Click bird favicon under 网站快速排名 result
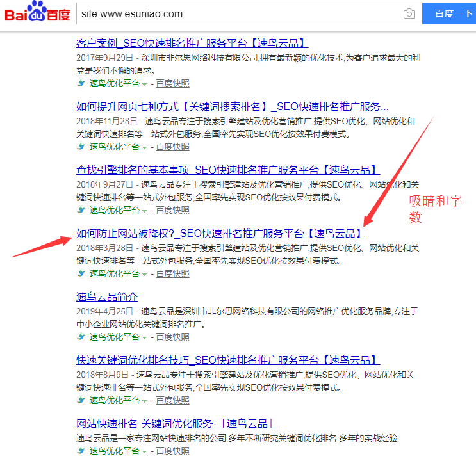 tap(81, 451)
